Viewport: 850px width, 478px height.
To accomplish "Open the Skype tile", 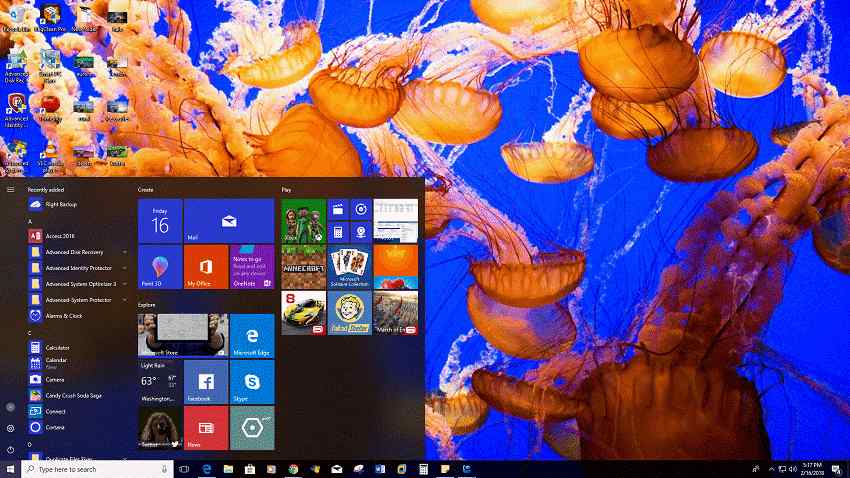I will [252, 382].
